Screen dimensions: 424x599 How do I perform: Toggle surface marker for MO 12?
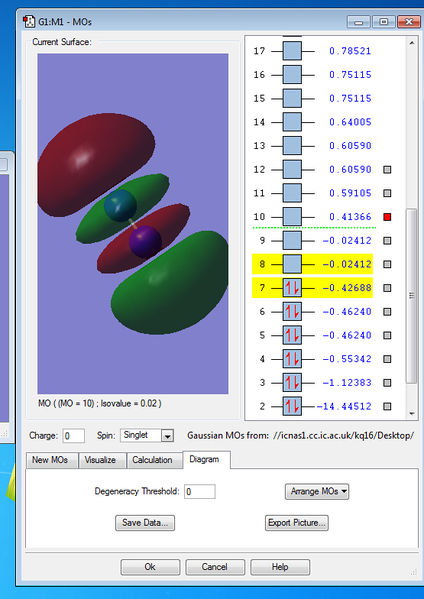click(387, 169)
